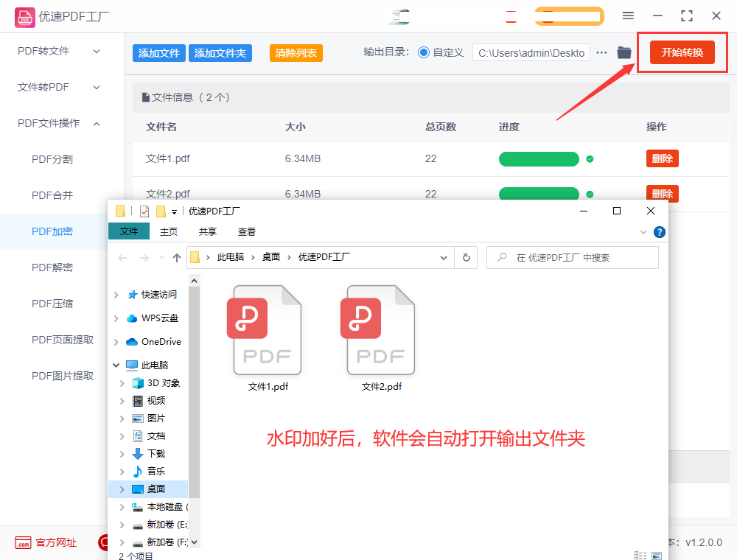737x560 pixels.
Task: Open 图片 folder in navigation pane
Action: pyautogui.click(x=156, y=418)
